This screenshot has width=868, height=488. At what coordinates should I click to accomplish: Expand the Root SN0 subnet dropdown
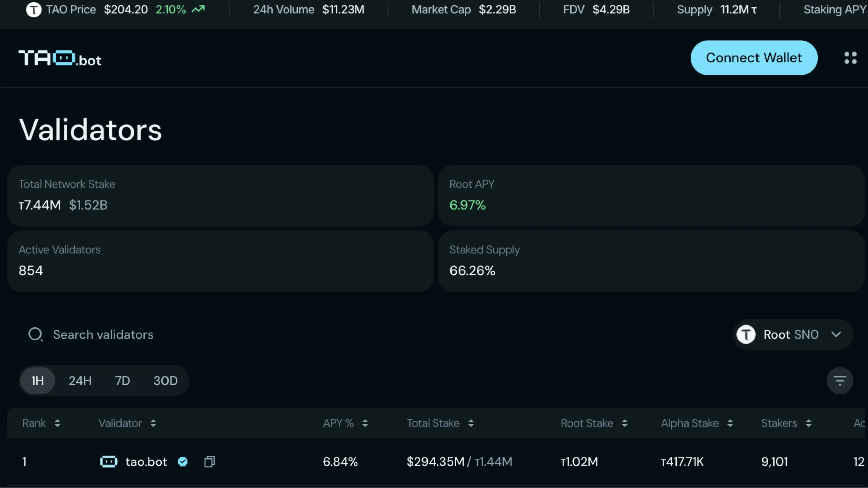click(792, 334)
